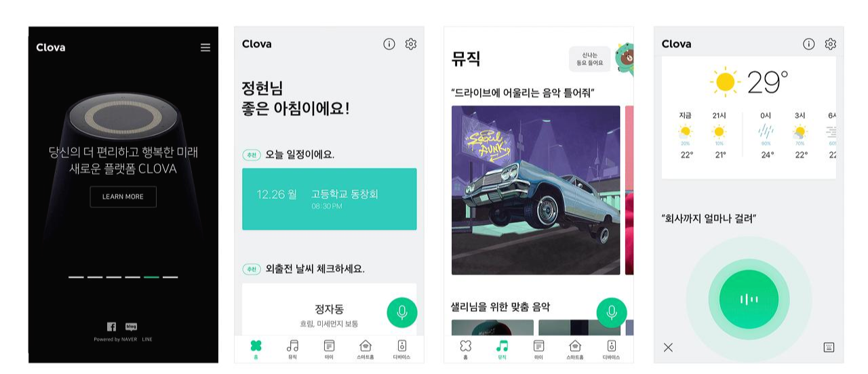This screenshot has width=868, height=374.
Task: Tap the microphone button on the 뮤직 screen
Action: coord(612,312)
